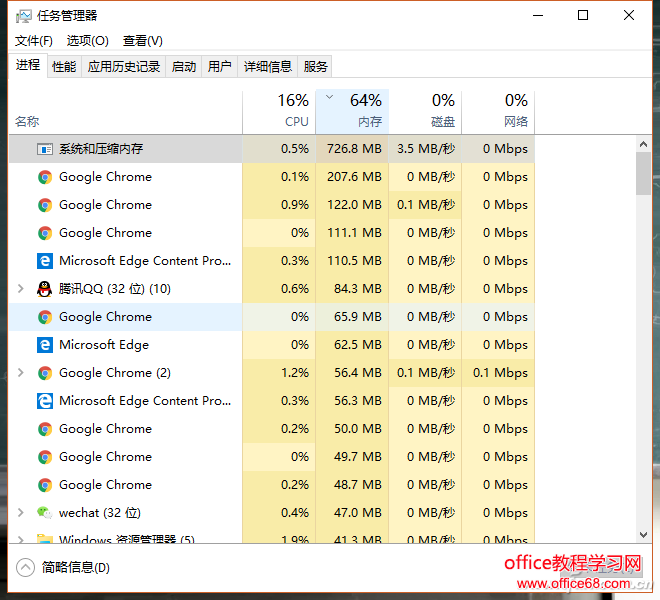Click Chrome icon of the 48.7 MB process
Viewport: 660px width, 600px height.
point(45,485)
